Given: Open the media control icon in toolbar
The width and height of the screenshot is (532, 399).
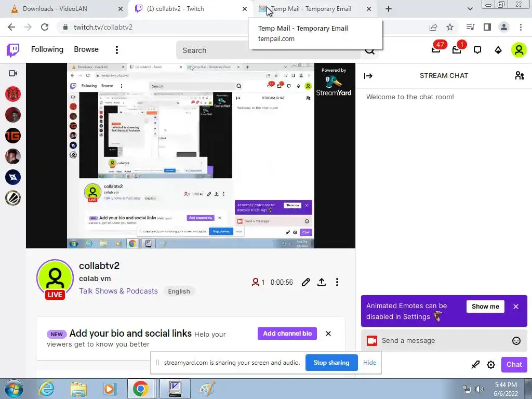Looking at the screenshot, I should [470, 27].
